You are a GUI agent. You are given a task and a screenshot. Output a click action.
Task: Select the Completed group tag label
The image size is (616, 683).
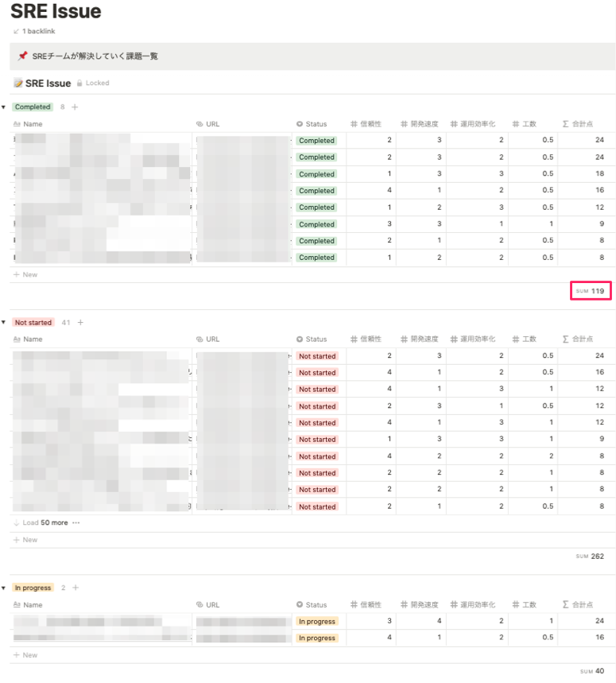33,107
